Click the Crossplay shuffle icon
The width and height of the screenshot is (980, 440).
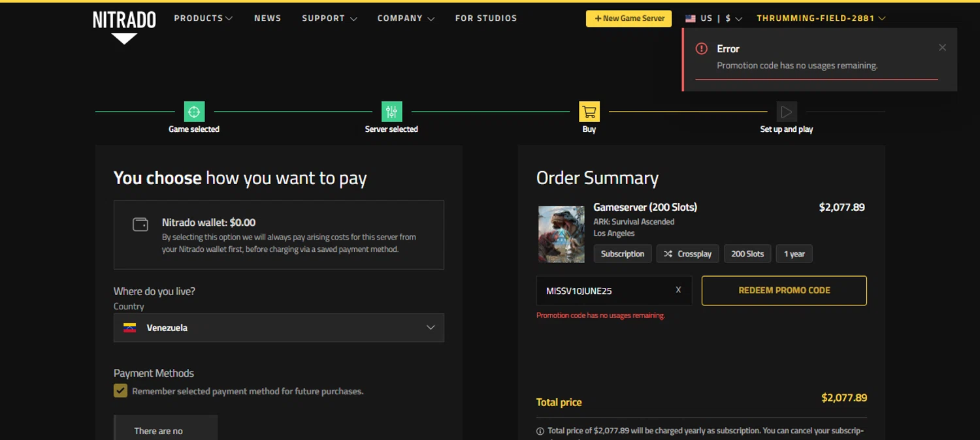click(x=668, y=254)
